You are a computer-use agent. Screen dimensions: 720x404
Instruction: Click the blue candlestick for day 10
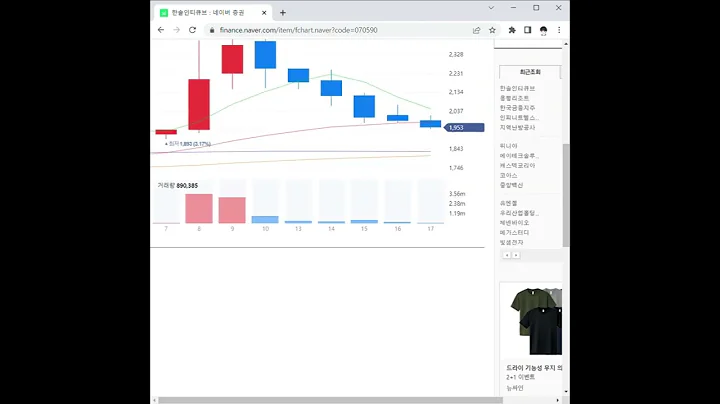(265, 55)
